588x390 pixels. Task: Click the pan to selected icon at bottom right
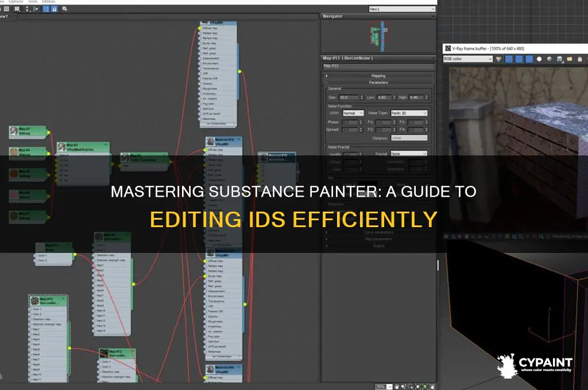point(432,387)
